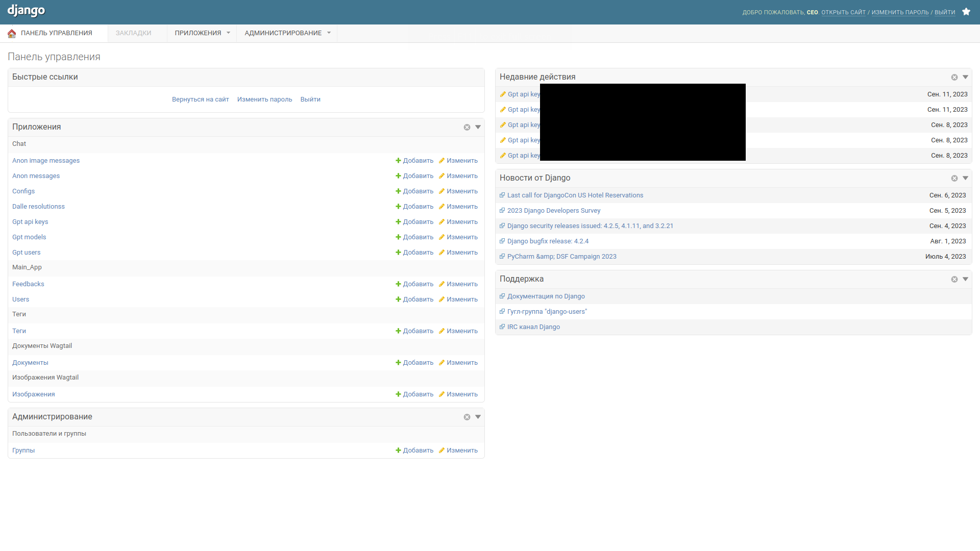Click Изменить for Gpt models

click(458, 237)
